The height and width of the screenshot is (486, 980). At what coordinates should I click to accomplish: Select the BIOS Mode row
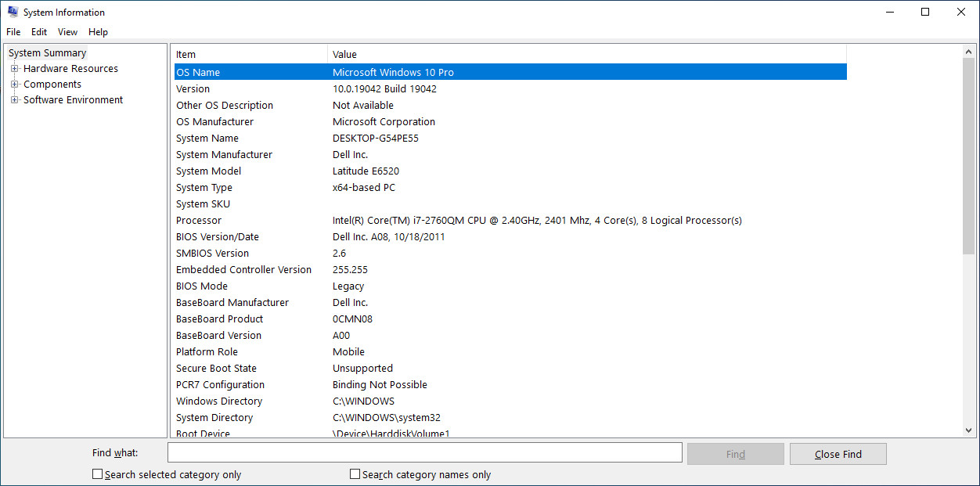click(510, 286)
